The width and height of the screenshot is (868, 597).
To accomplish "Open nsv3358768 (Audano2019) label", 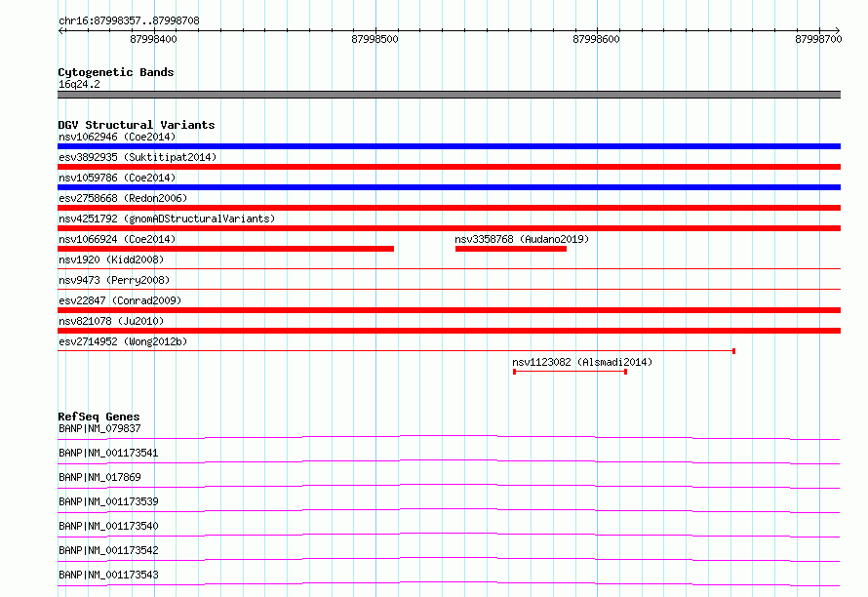I will pos(522,239).
